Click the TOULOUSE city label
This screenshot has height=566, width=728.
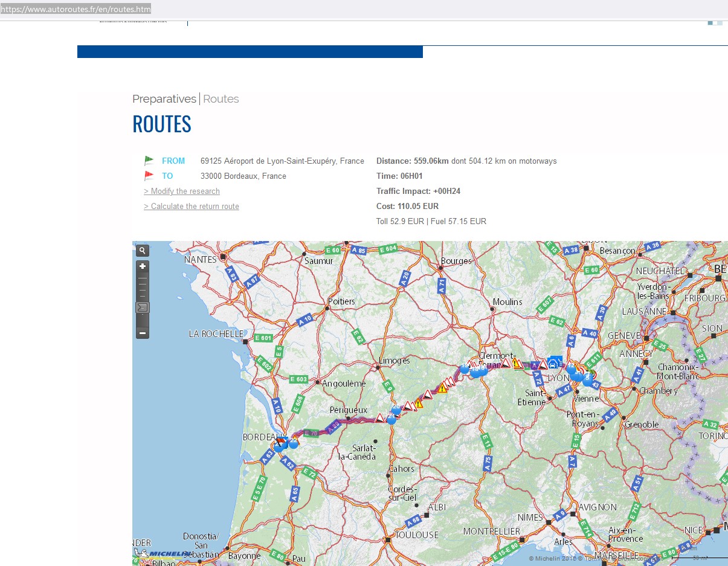[417, 535]
